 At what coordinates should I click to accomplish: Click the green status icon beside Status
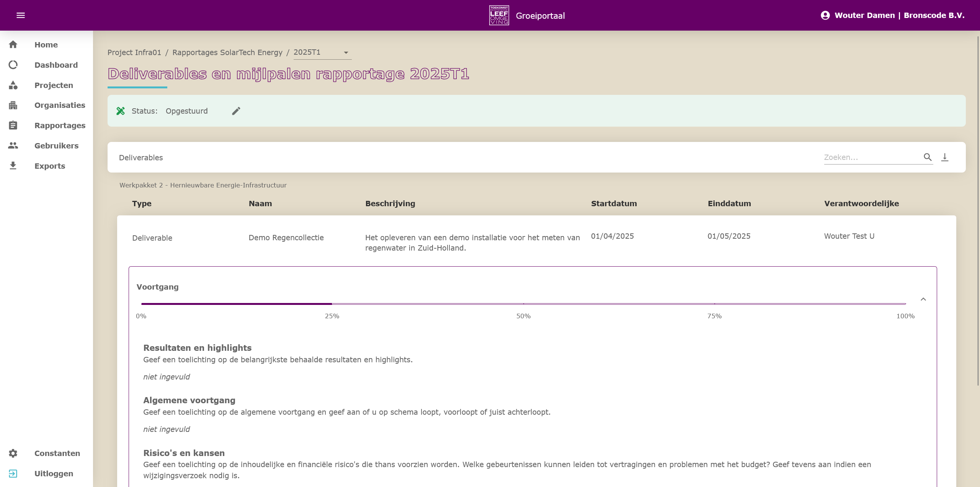(121, 111)
